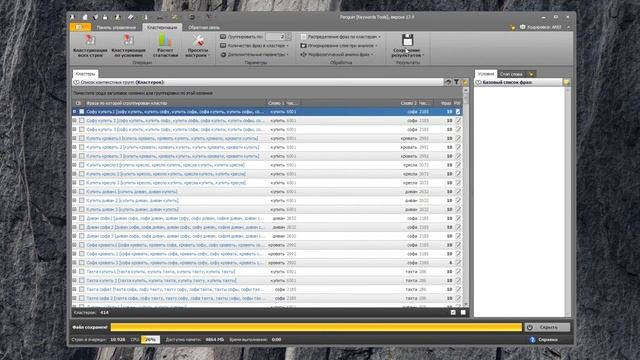
Task: Click the Справка help icon
Action: click(532, 340)
